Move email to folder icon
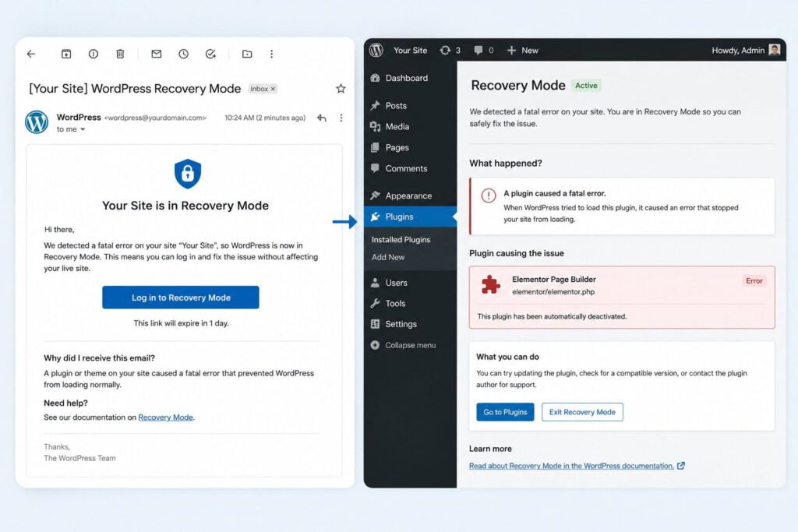 [247, 54]
